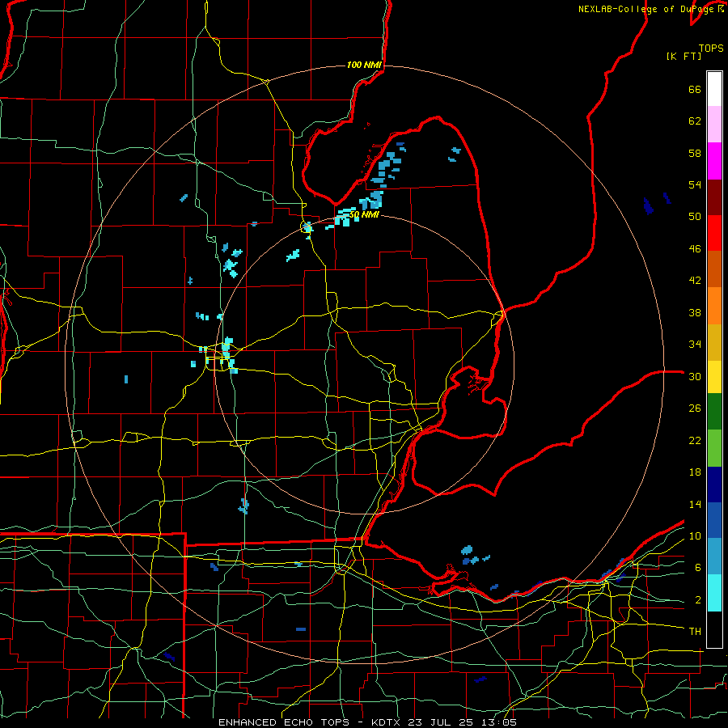This screenshot has width=728, height=728.
Task: Click the "22" legend value
Action: click(x=695, y=440)
